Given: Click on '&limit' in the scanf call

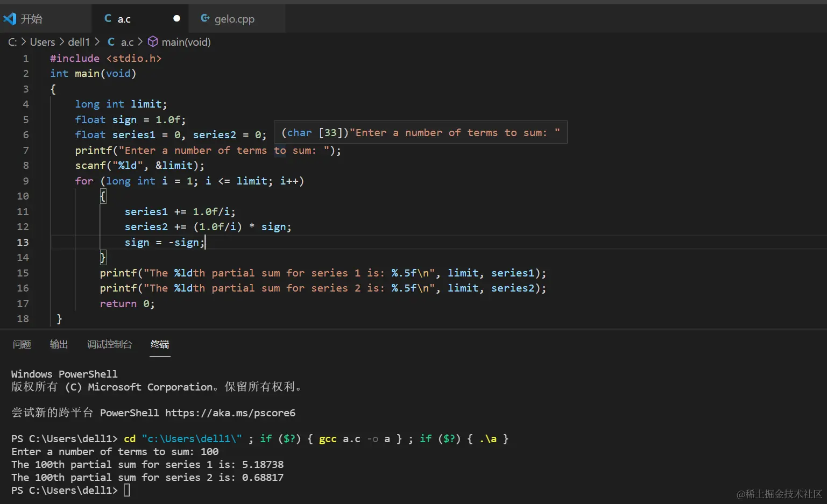Looking at the screenshot, I should coord(174,165).
